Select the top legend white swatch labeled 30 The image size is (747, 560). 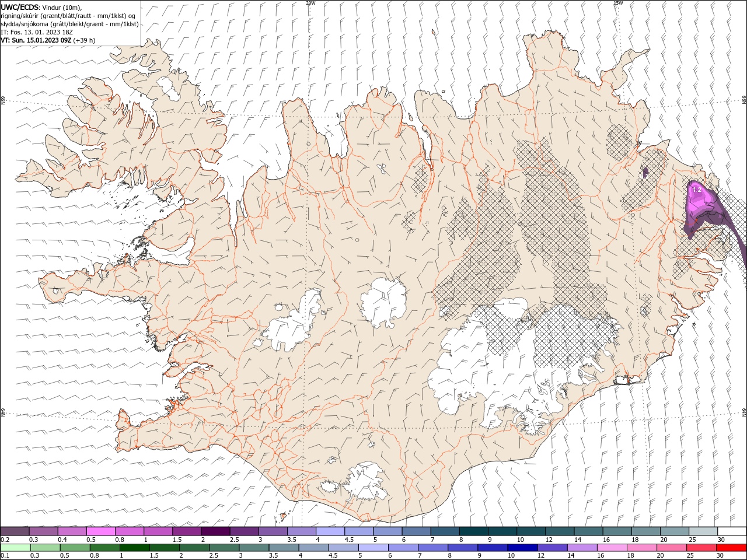point(732,531)
